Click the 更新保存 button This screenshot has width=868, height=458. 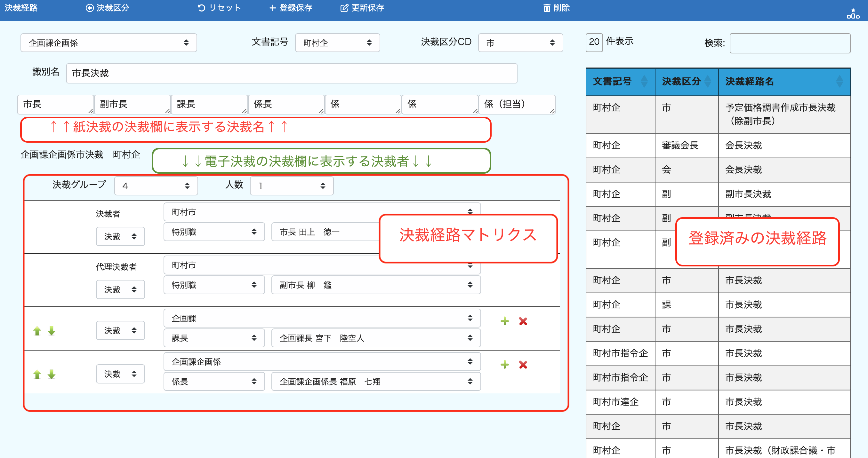coord(362,8)
